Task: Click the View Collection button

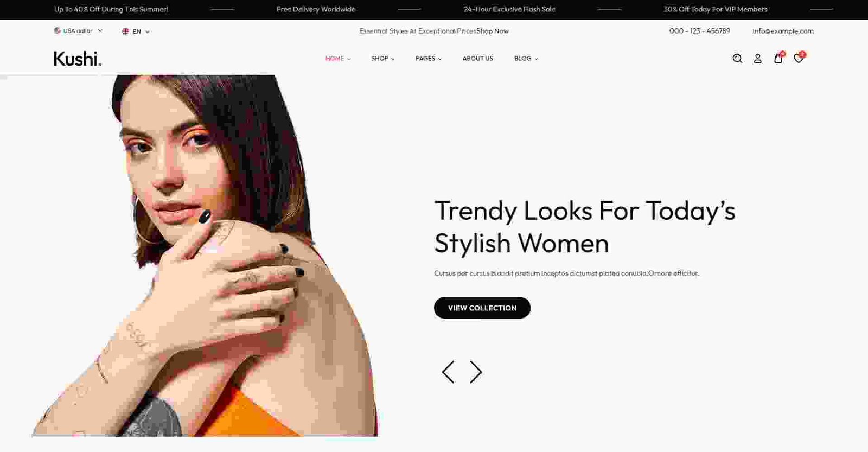Action: [x=482, y=308]
